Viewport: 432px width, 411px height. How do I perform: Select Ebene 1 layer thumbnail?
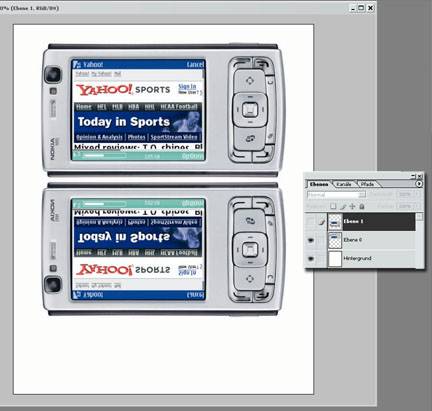coord(335,222)
